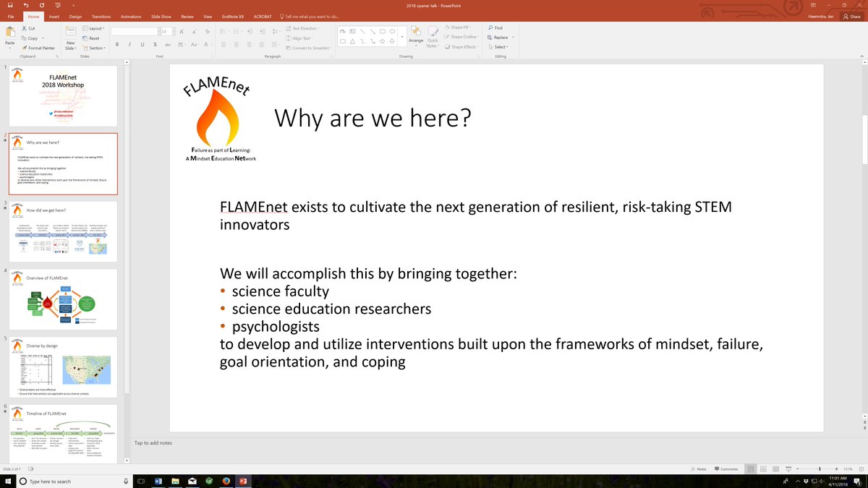Select the oval shape in gallery
868x488 pixels.
click(x=392, y=32)
